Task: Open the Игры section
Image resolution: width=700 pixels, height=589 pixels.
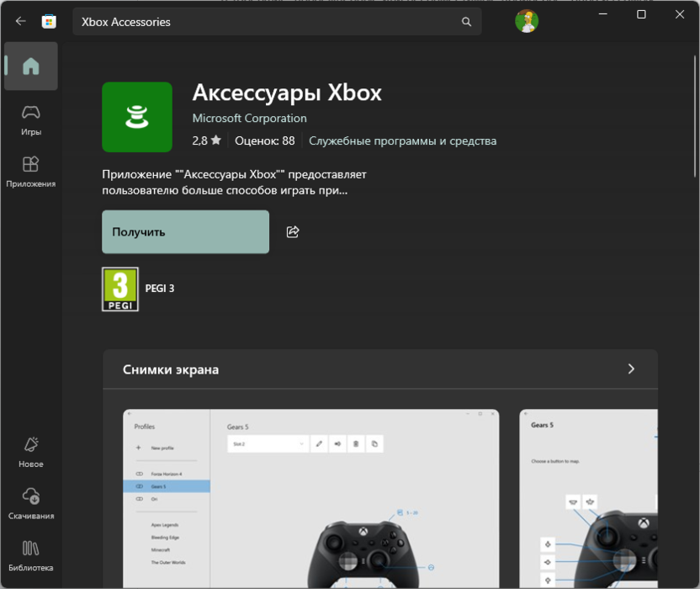Action: pos(31,119)
